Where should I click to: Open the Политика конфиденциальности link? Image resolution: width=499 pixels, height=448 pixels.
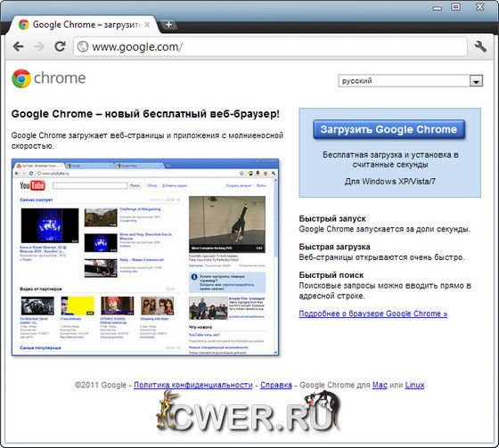[x=193, y=385]
